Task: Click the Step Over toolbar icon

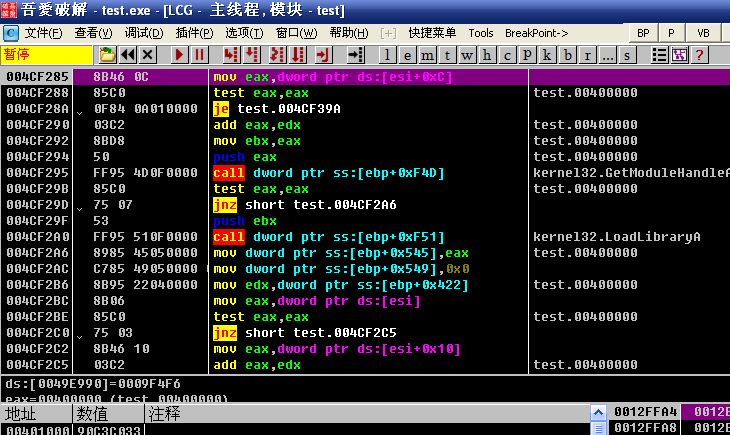Action: (x=251, y=55)
